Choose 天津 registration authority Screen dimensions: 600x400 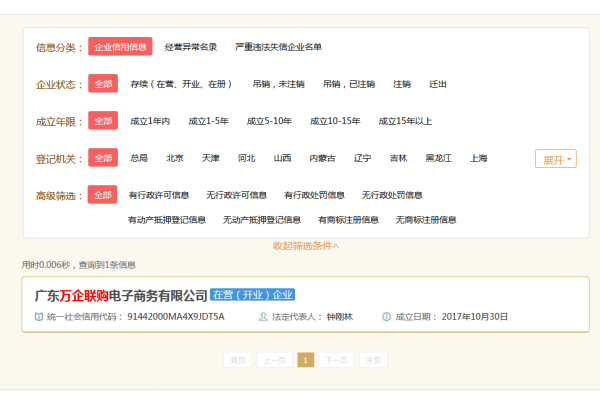point(211,158)
